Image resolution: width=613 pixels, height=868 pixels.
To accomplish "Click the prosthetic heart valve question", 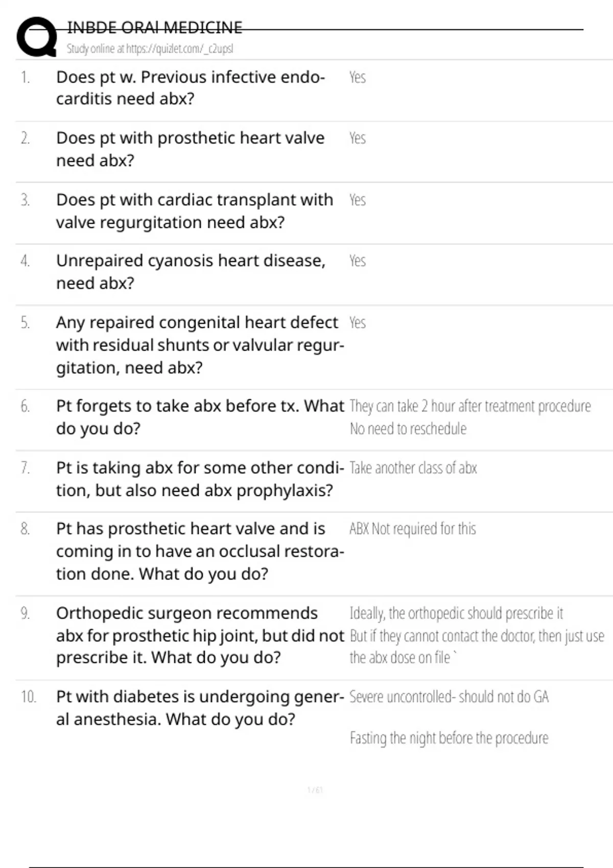I will 190,149.
